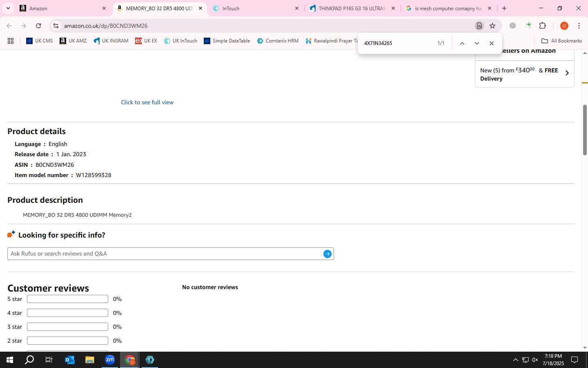The image size is (588, 368).
Task: Reload the Amazon page
Action: [x=38, y=26]
